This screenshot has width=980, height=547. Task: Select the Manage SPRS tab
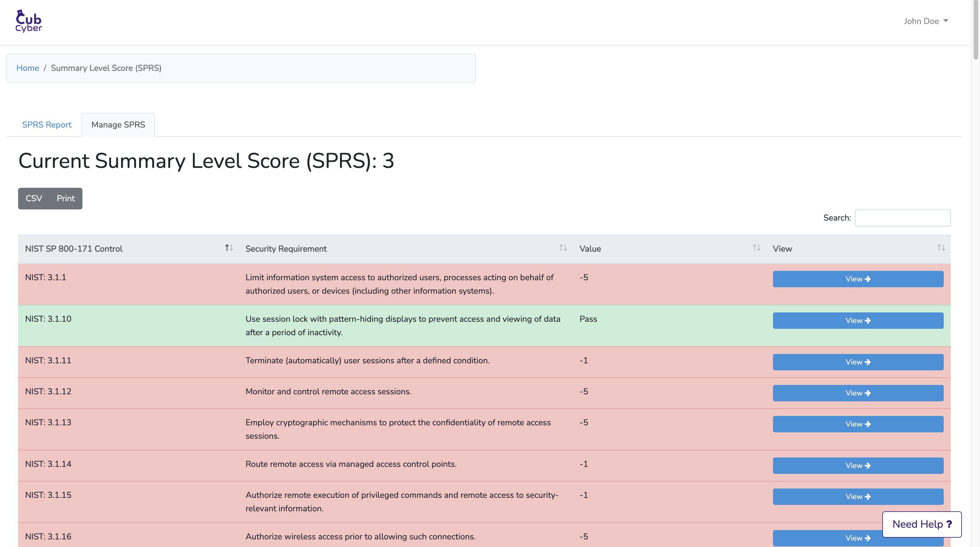(118, 125)
